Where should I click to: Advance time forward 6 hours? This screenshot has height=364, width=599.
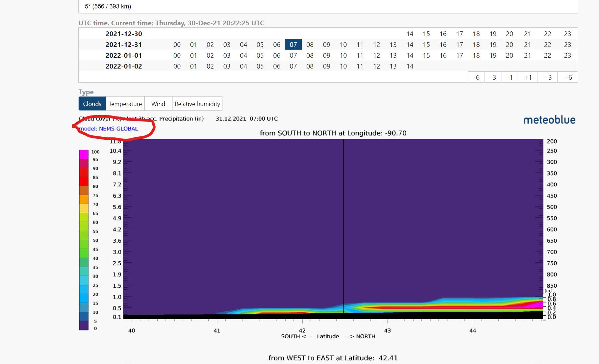coord(568,77)
